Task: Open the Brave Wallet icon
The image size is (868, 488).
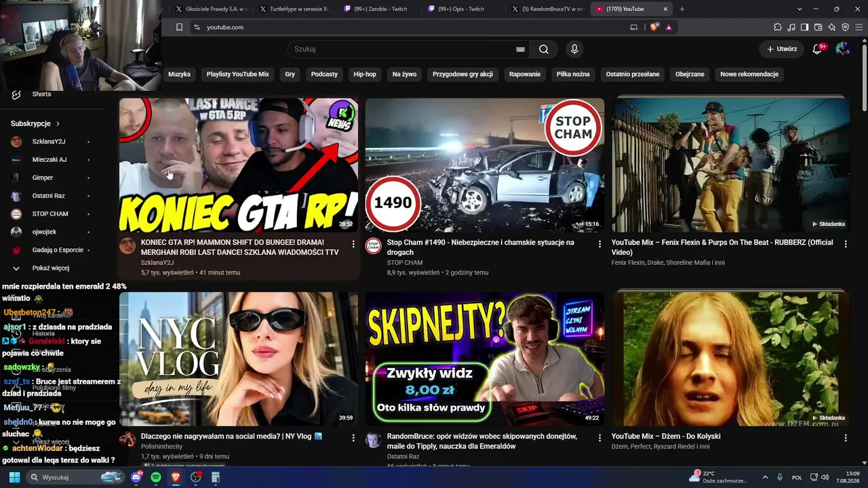Action: 818,27
